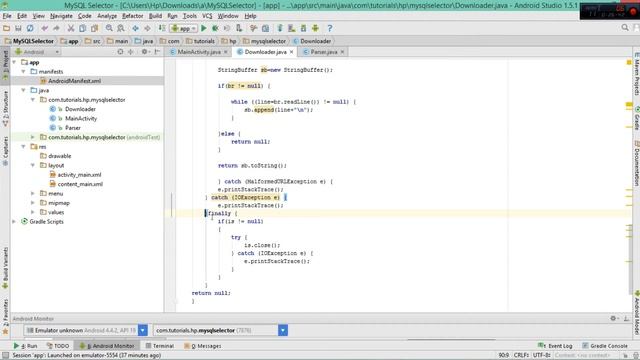This screenshot has height=360, width=640.
Task: Open Project panel gear settings icon
Action: point(145,52)
